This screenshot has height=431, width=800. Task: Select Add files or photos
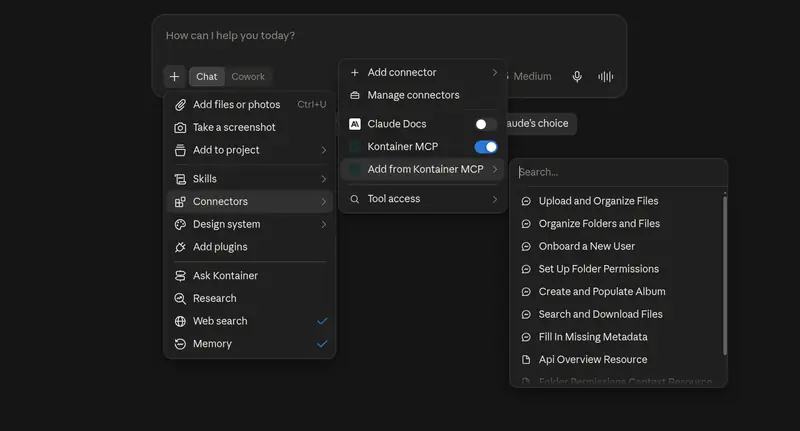click(x=249, y=105)
